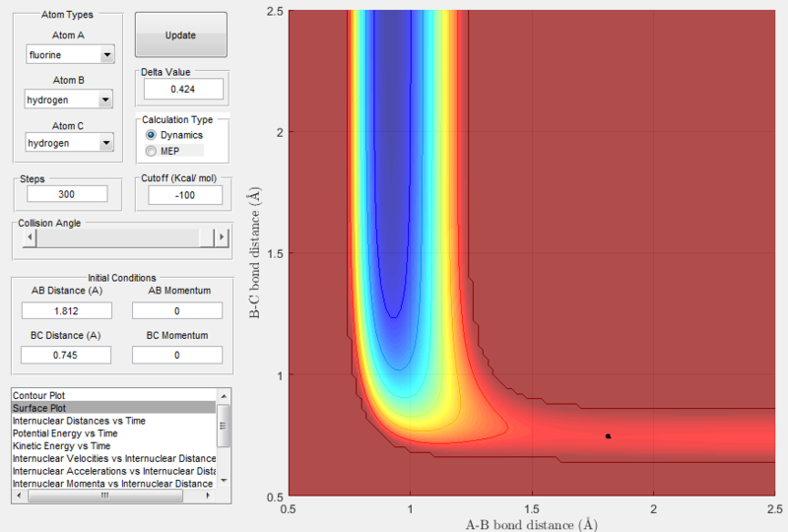Edit the Steps field showing 300
The width and height of the screenshot is (788, 532).
[67, 194]
